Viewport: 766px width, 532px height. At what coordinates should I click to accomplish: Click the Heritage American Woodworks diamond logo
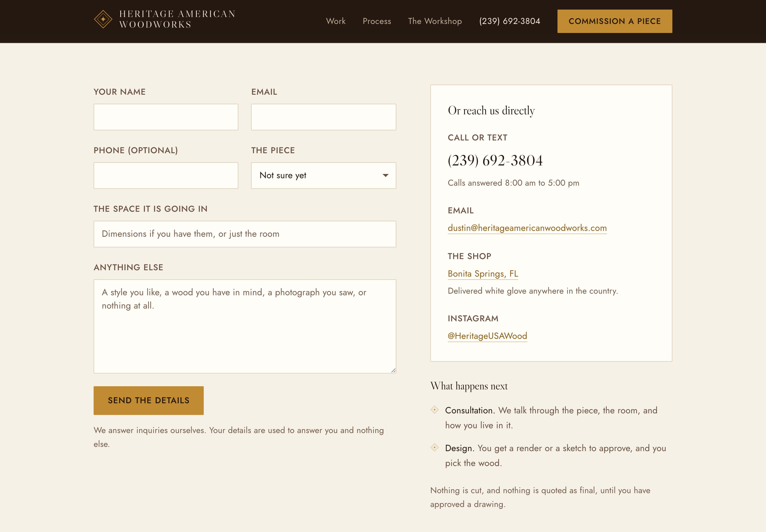coord(103,19)
